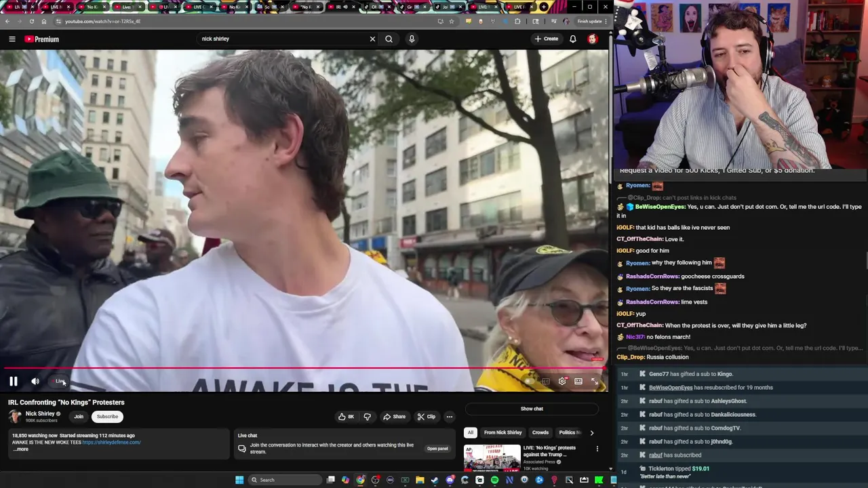Open more actions ellipsis beside Clip

pyautogui.click(x=449, y=417)
